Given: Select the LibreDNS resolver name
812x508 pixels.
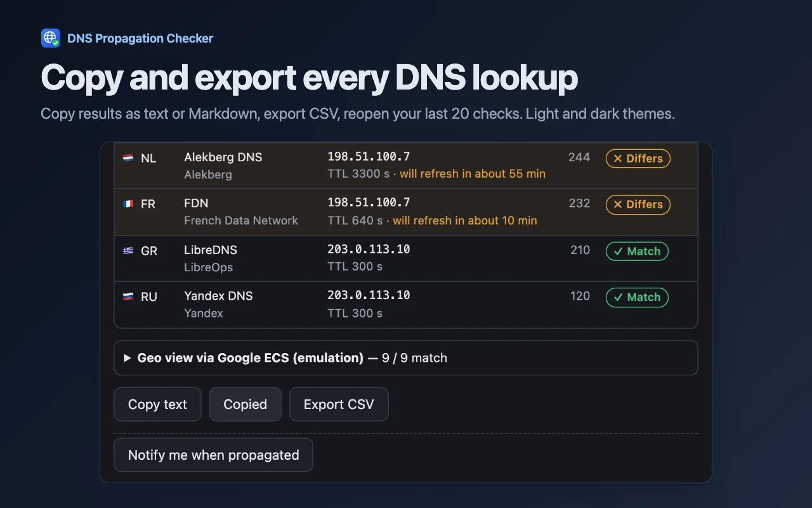Looking at the screenshot, I should click(211, 250).
